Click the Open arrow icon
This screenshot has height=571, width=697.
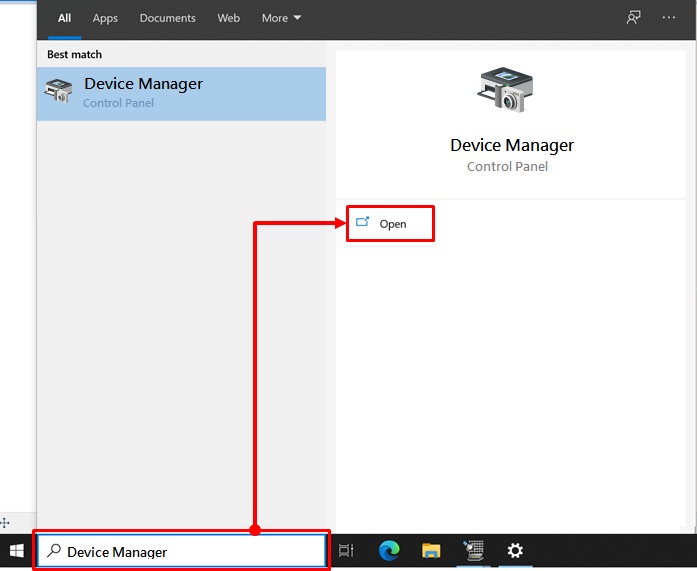tap(363, 221)
